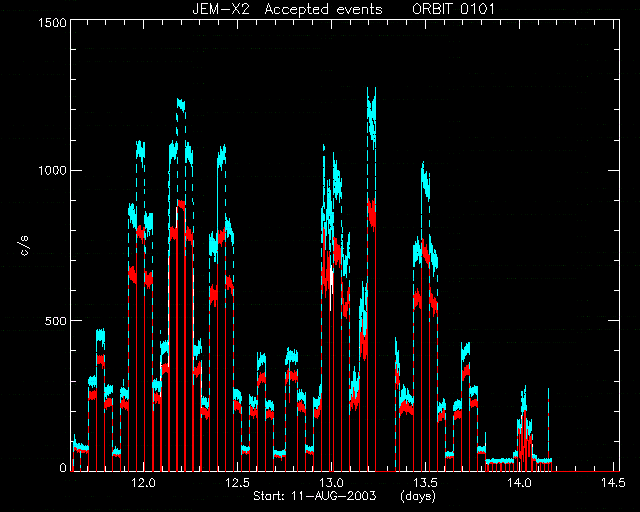This screenshot has width=640, height=512.
Task: Click the 12.5 x-axis tick label
Action: point(238,483)
